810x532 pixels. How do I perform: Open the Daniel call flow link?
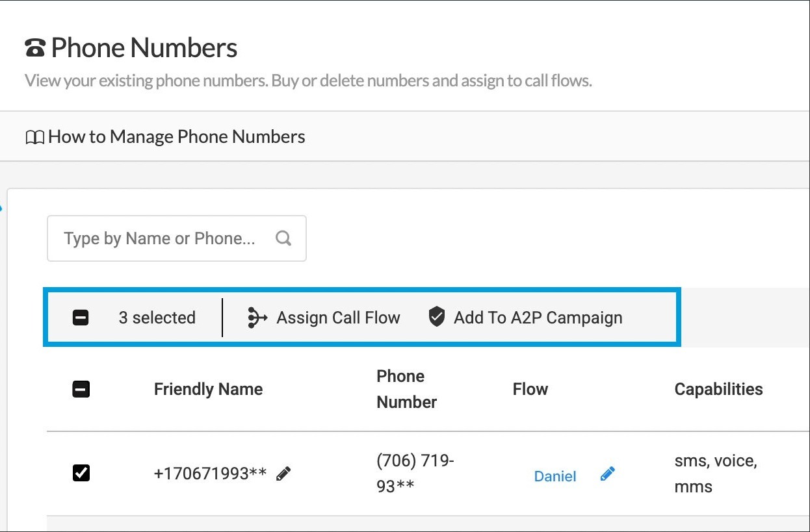[555, 476]
